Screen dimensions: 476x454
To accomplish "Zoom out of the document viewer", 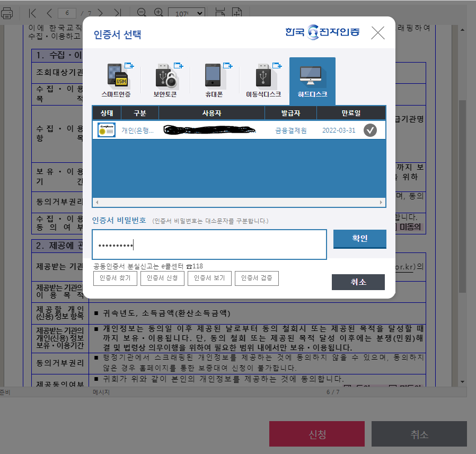I will [x=142, y=13].
